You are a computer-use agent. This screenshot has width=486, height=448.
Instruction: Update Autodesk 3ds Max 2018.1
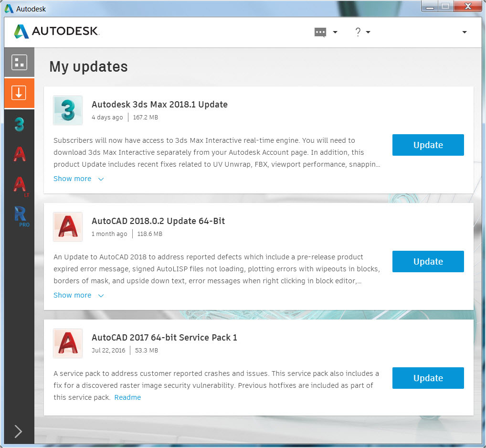pos(428,145)
